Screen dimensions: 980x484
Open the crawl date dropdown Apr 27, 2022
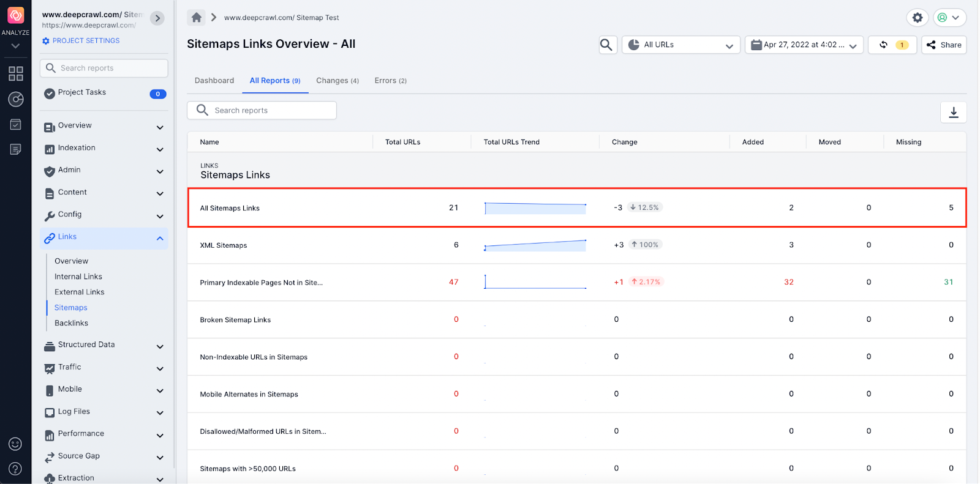point(804,45)
